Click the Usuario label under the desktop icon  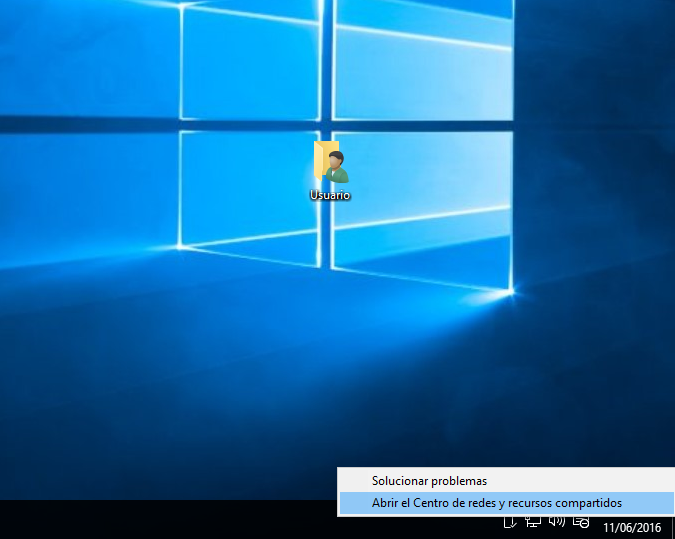(x=330, y=195)
